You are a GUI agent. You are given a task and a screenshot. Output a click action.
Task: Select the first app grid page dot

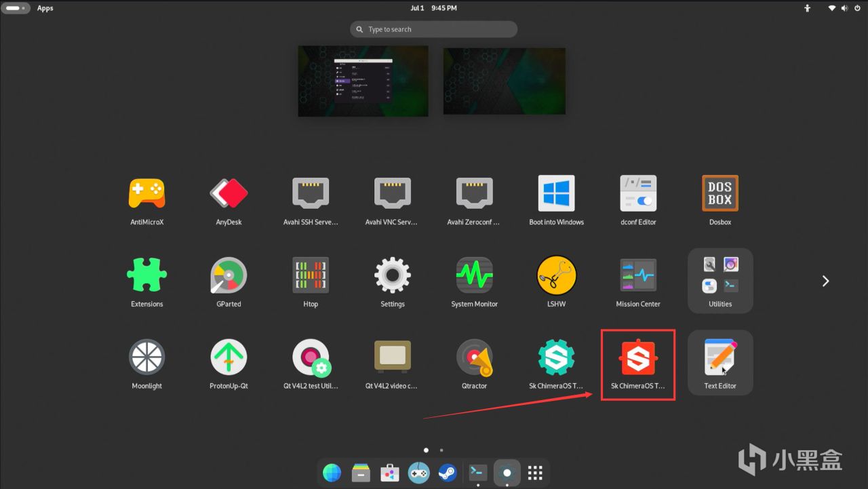coord(426,450)
